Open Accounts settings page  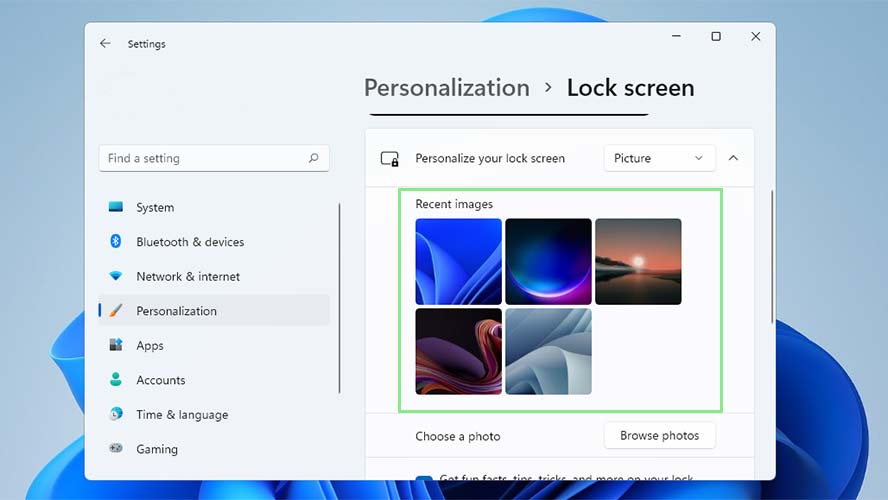point(214,380)
